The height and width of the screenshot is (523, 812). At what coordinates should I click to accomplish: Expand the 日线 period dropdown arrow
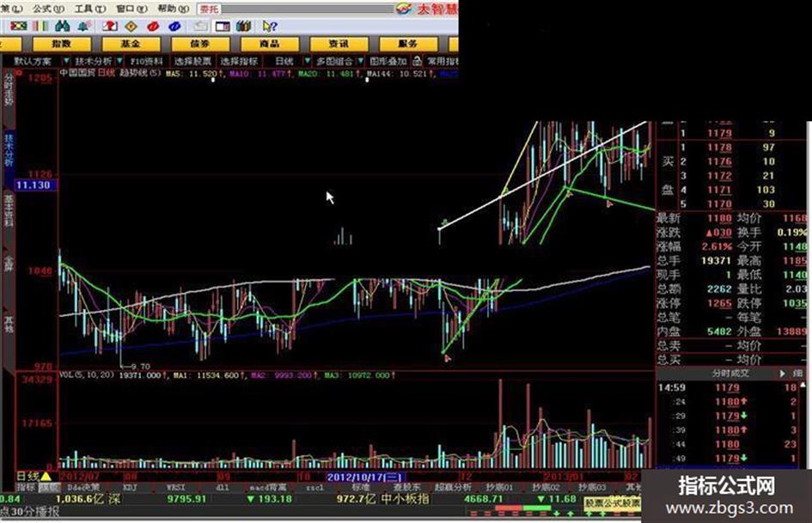click(x=307, y=61)
